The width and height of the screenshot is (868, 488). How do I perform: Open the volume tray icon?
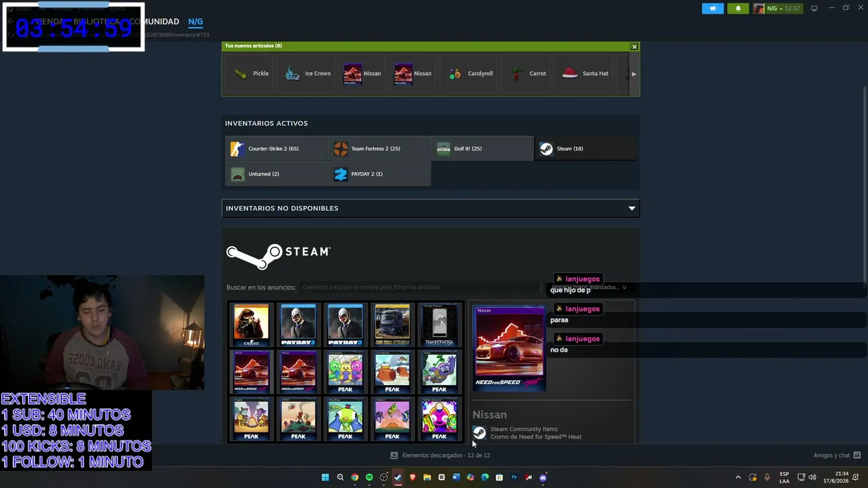(x=812, y=477)
